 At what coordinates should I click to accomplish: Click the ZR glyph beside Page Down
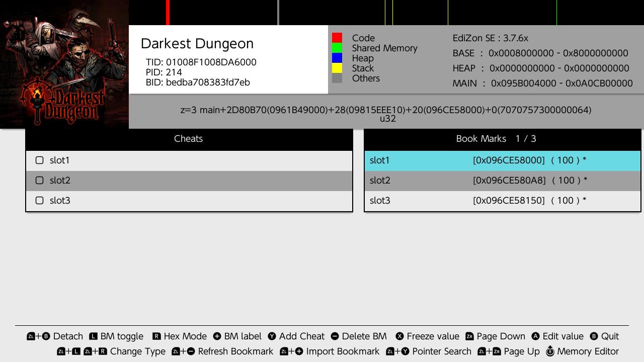click(469, 336)
